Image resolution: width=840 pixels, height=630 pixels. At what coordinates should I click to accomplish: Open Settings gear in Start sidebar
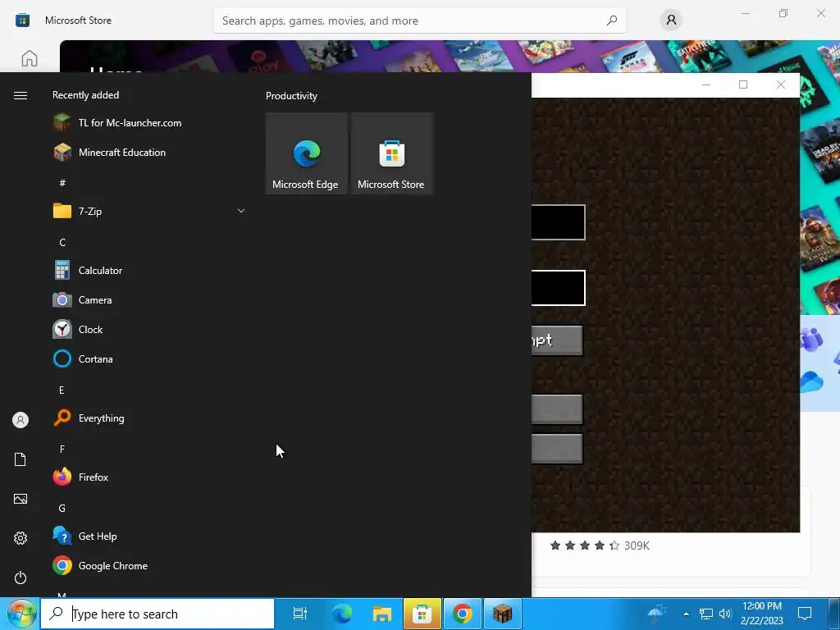click(x=21, y=538)
